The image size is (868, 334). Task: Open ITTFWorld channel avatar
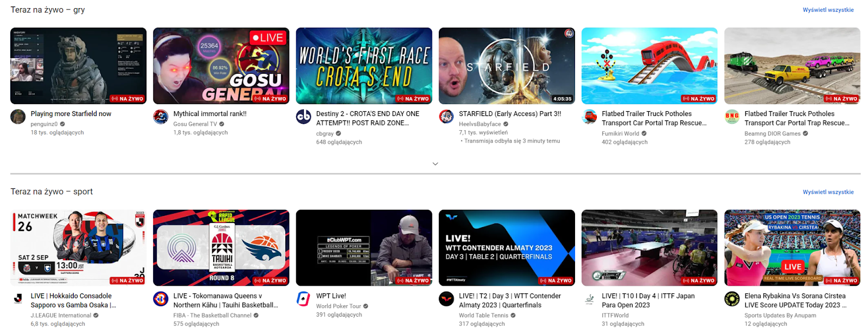[x=589, y=299]
